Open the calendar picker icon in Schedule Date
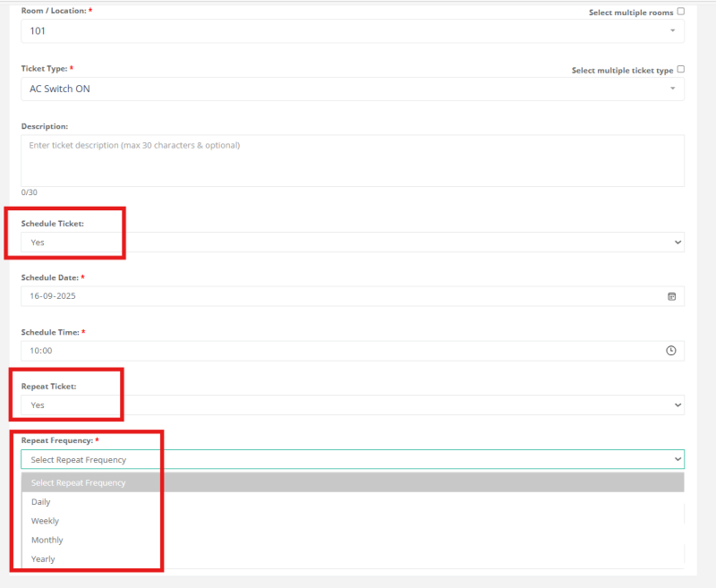The height and width of the screenshot is (588, 716). pyautogui.click(x=671, y=296)
